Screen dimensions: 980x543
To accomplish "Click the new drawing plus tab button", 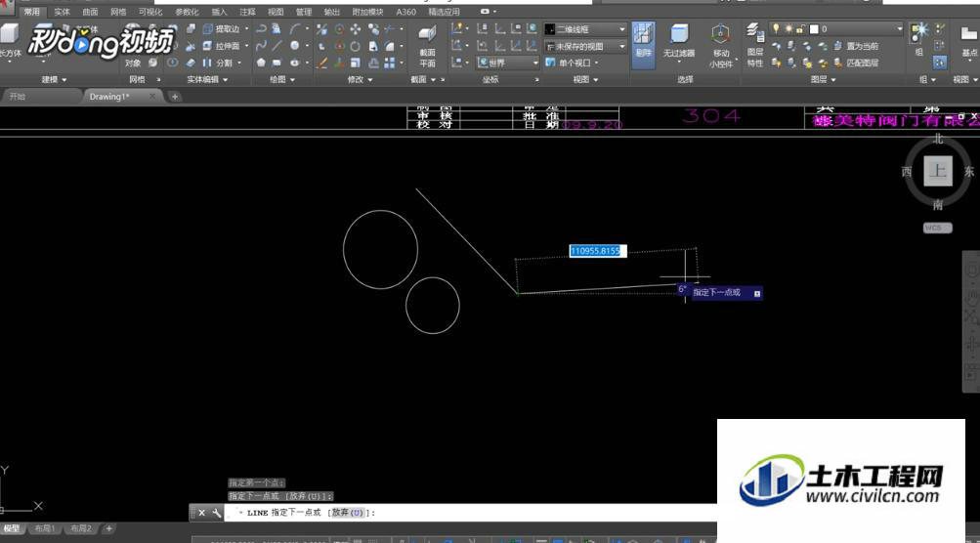I will pos(175,97).
